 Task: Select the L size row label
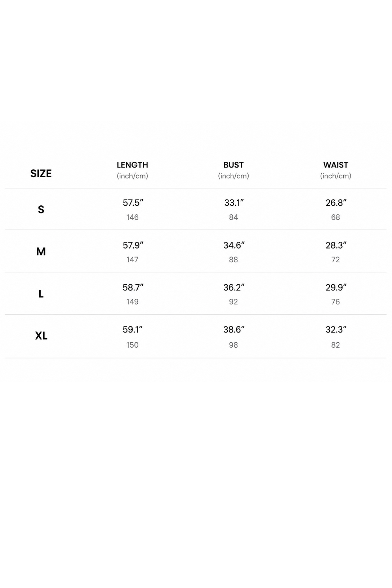click(41, 294)
